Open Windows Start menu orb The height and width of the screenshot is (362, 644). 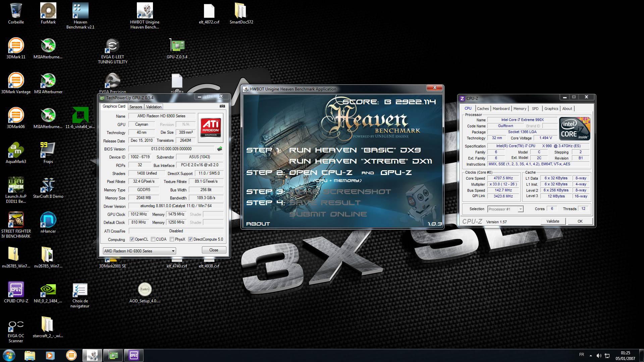click(9, 355)
